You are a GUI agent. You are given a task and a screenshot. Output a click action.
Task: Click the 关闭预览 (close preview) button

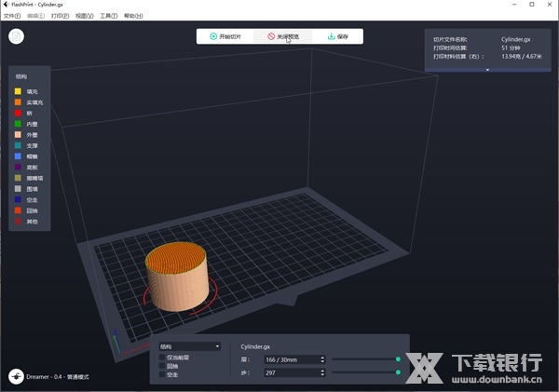pyautogui.click(x=283, y=36)
